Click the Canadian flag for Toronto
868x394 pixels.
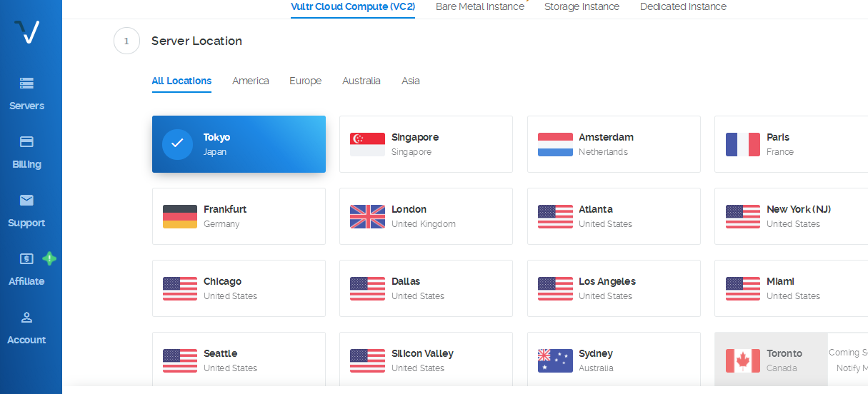coord(743,360)
